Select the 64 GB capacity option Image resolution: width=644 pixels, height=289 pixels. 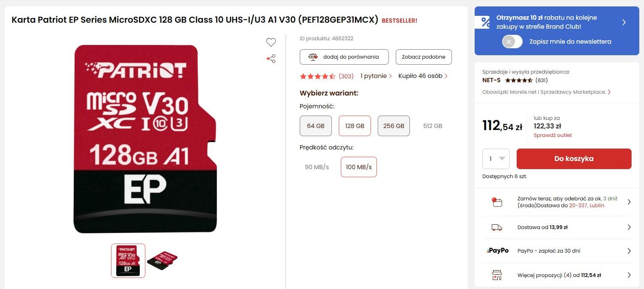316,126
